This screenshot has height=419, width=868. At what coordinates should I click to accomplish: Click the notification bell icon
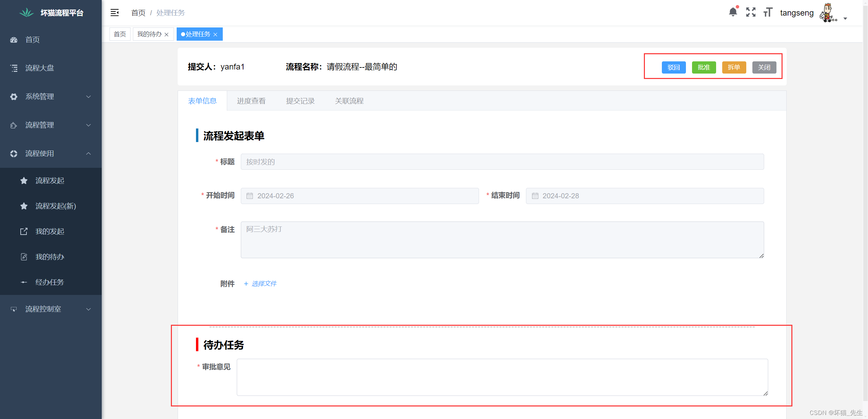point(733,12)
